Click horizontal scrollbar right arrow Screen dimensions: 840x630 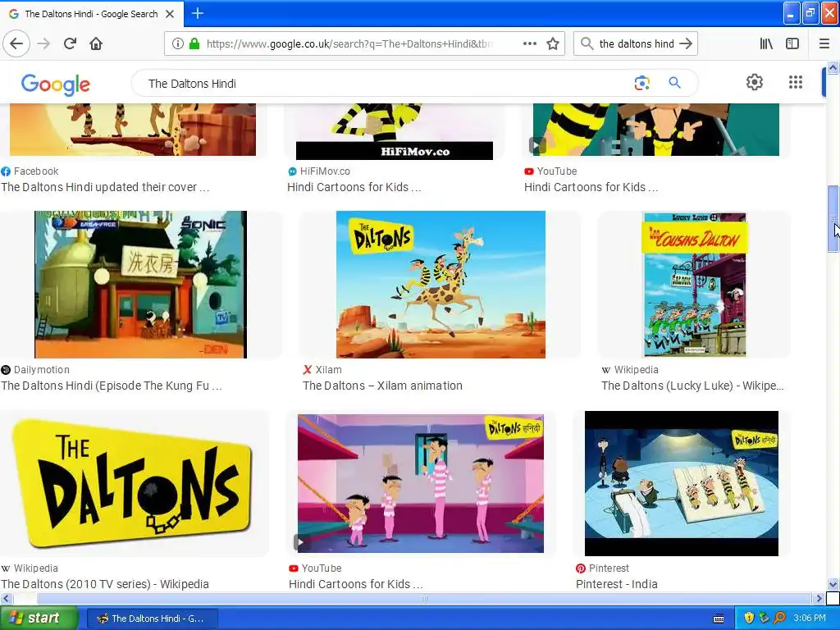point(819,598)
